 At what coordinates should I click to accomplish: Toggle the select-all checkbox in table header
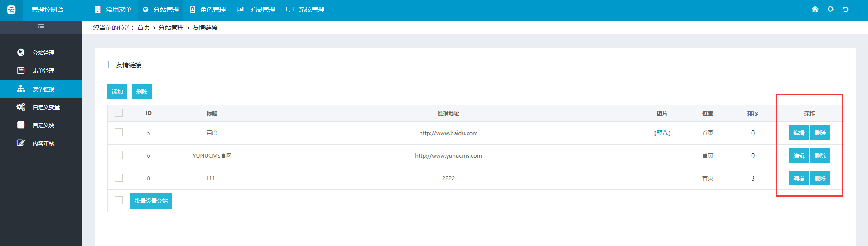tap(119, 113)
